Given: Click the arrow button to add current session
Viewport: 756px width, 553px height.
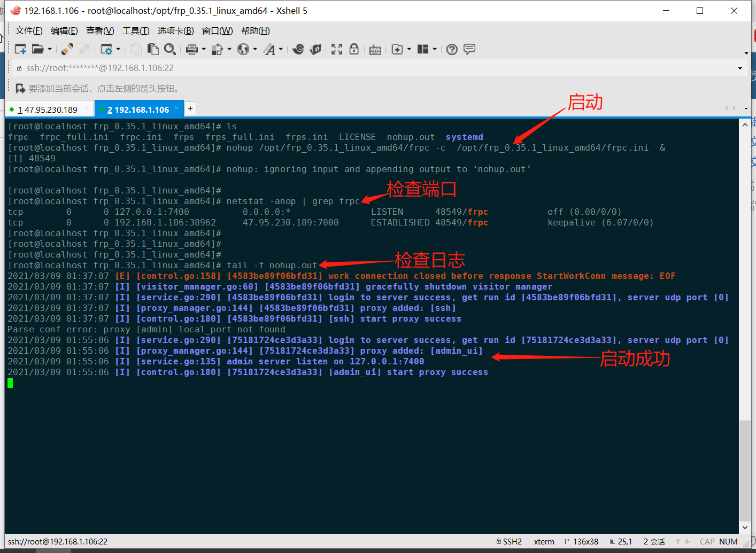Looking at the screenshot, I should click(x=21, y=88).
